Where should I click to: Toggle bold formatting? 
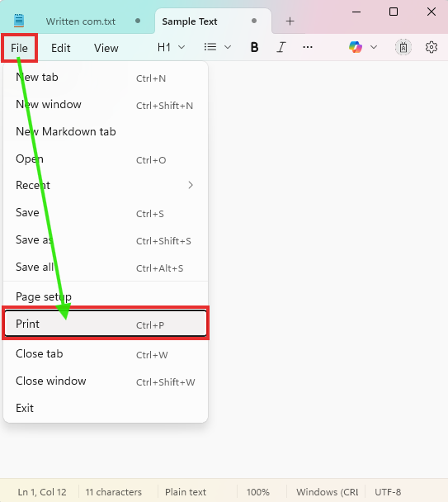point(254,47)
